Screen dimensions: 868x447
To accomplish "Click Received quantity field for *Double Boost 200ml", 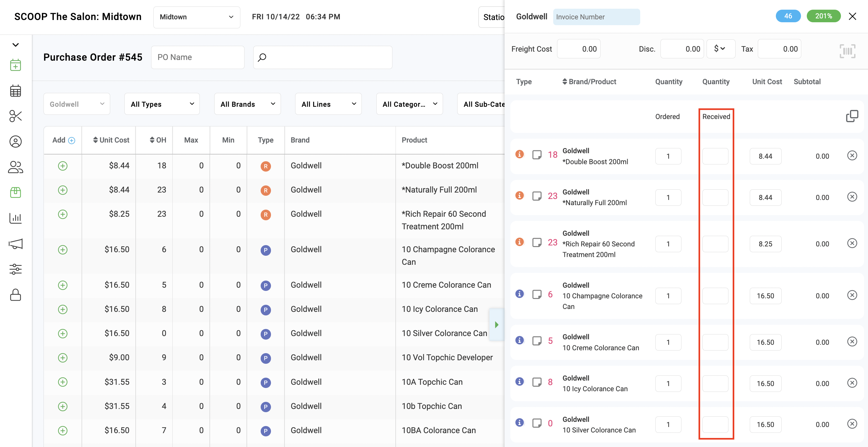I will coord(715,156).
